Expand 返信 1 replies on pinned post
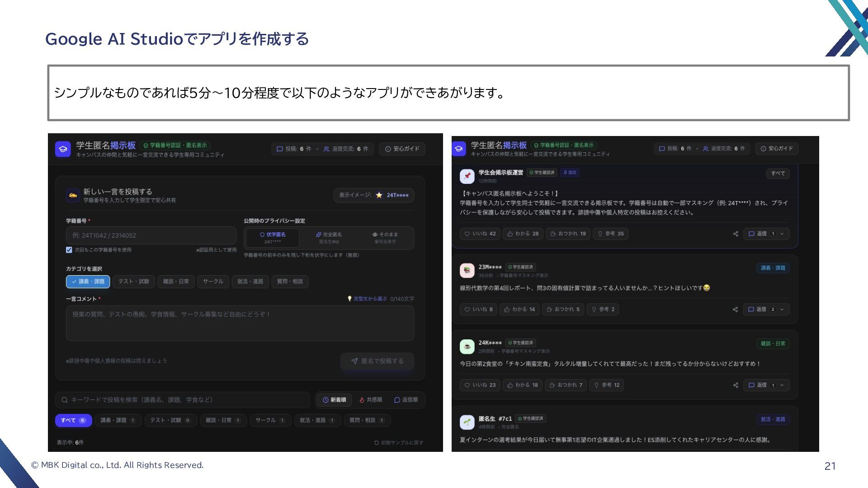This screenshot has width=868, height=488. point(766,234)
